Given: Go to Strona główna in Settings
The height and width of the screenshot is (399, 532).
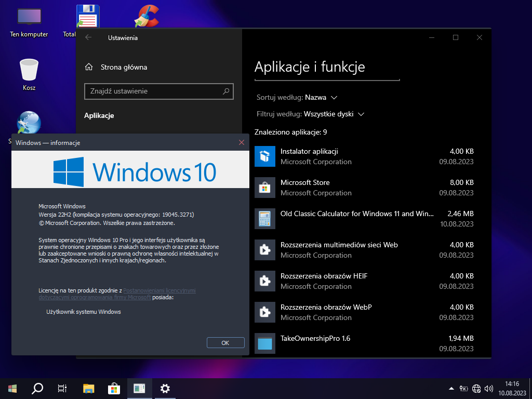Looking at the screenshot, I should tap(123, 67).
